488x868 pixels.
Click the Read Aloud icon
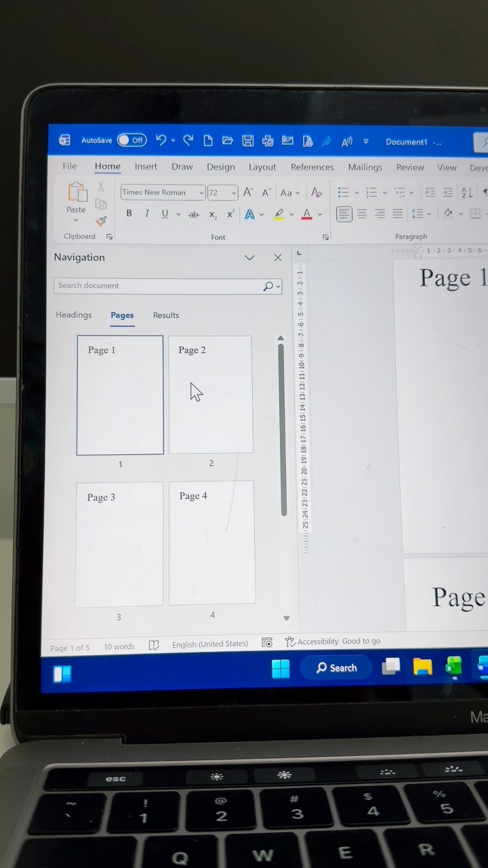[x=347, y=142]
